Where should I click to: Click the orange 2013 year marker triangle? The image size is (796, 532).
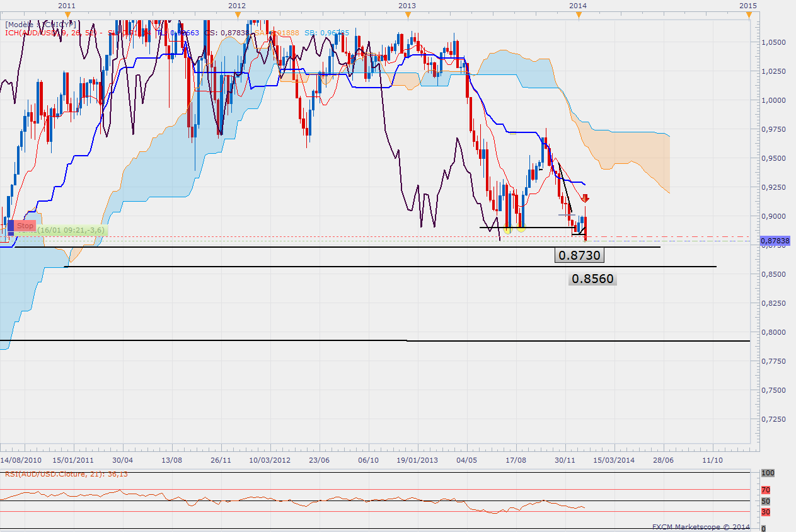click(x=407, y=16)
